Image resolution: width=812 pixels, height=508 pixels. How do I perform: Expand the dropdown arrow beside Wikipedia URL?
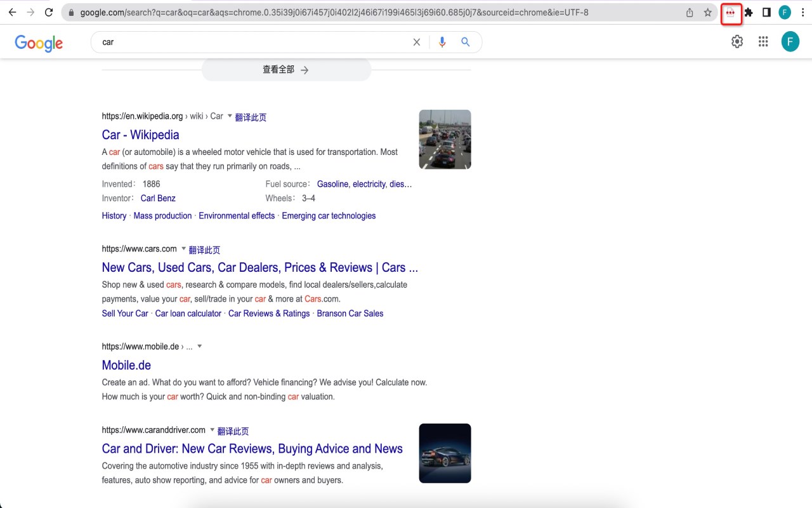[230, 116]
